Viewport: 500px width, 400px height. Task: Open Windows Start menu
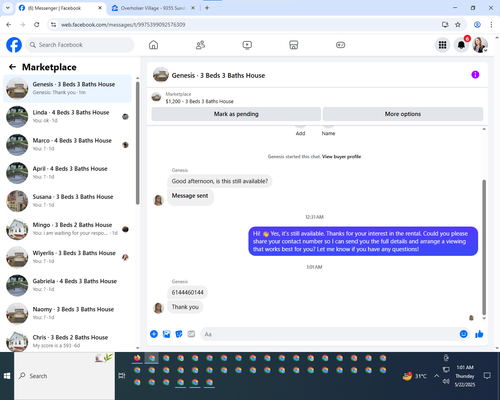(7, 376)
